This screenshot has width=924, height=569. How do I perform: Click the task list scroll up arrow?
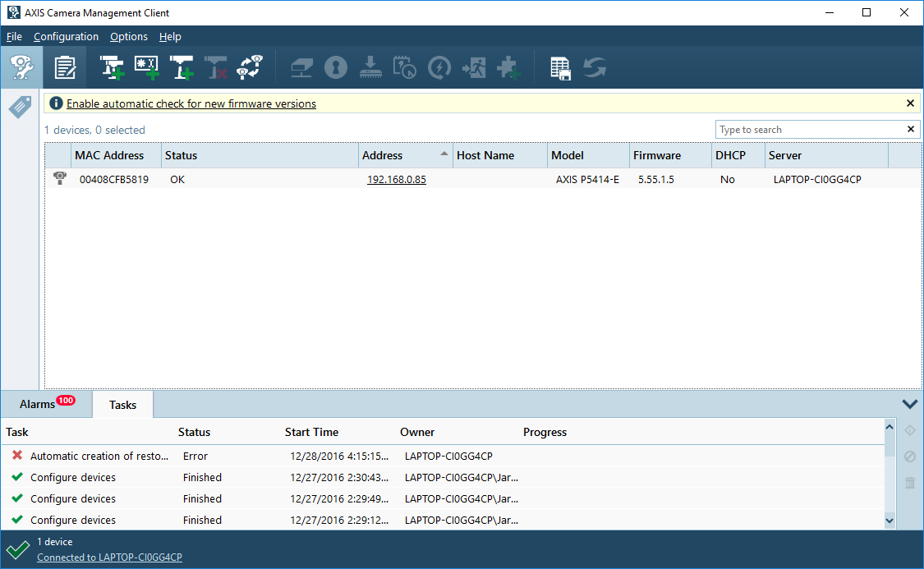tap(890, 426)
